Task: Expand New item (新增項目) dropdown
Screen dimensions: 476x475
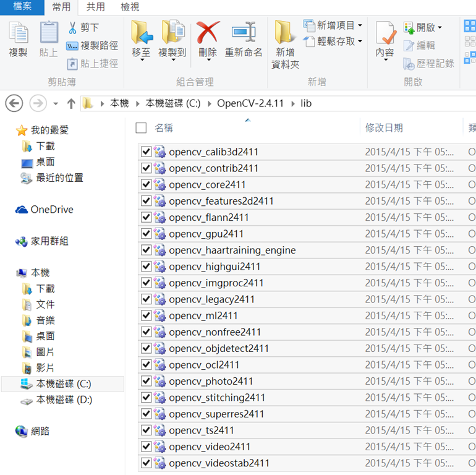Action: 360,25
